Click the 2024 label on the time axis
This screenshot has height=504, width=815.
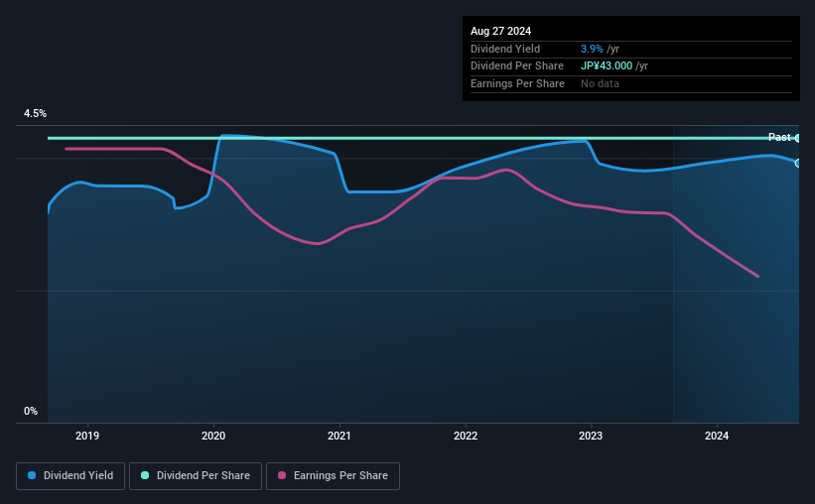coord(717,436)
